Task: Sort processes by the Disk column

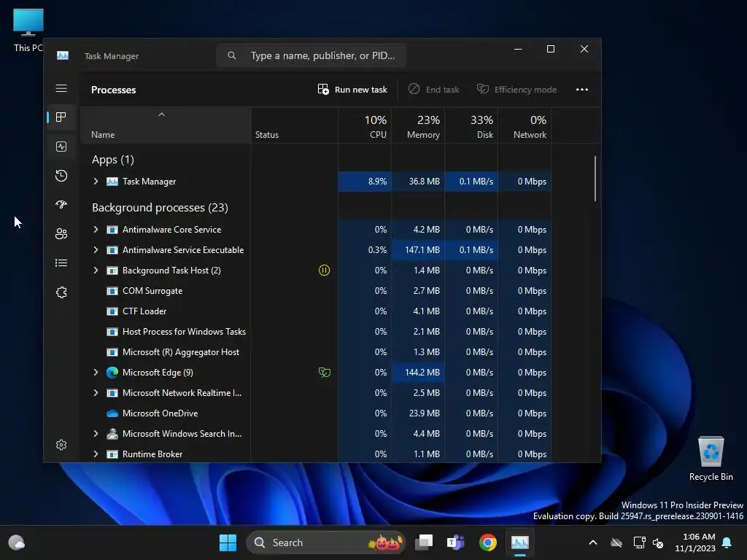Action: pyautogui.click(x=471, y=125)
